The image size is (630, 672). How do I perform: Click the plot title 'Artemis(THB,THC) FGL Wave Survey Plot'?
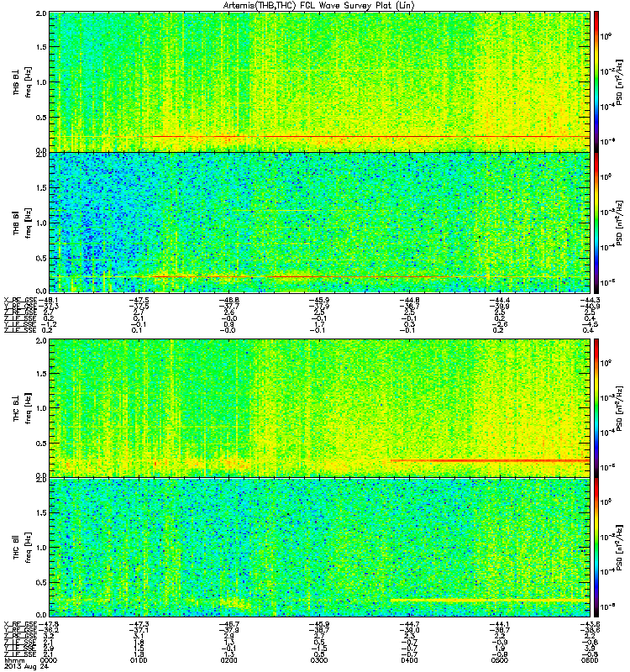pos(318,6)
